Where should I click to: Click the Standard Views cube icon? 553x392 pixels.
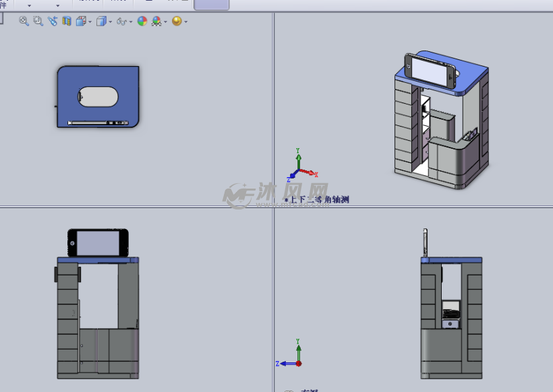click(x=80, y=21)
